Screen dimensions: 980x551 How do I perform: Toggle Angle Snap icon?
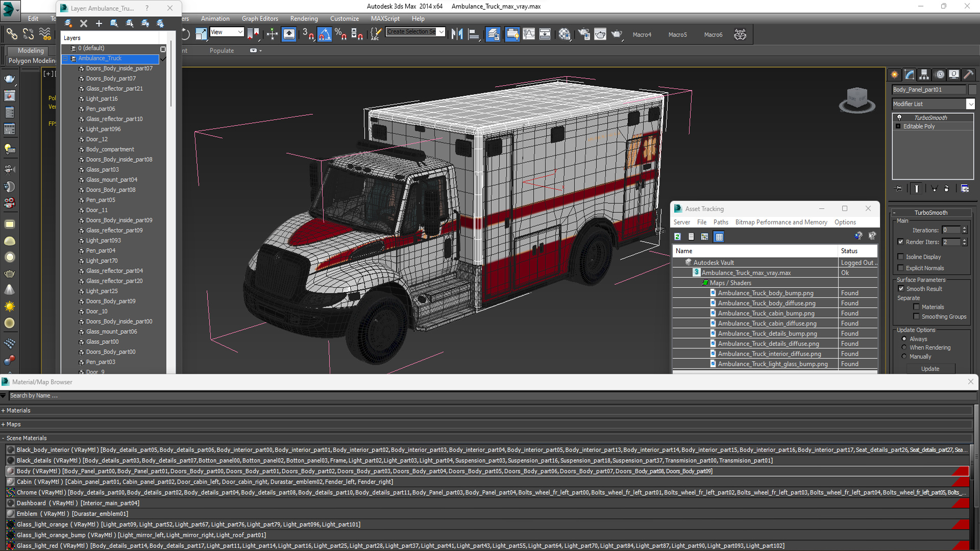(325, 34)
